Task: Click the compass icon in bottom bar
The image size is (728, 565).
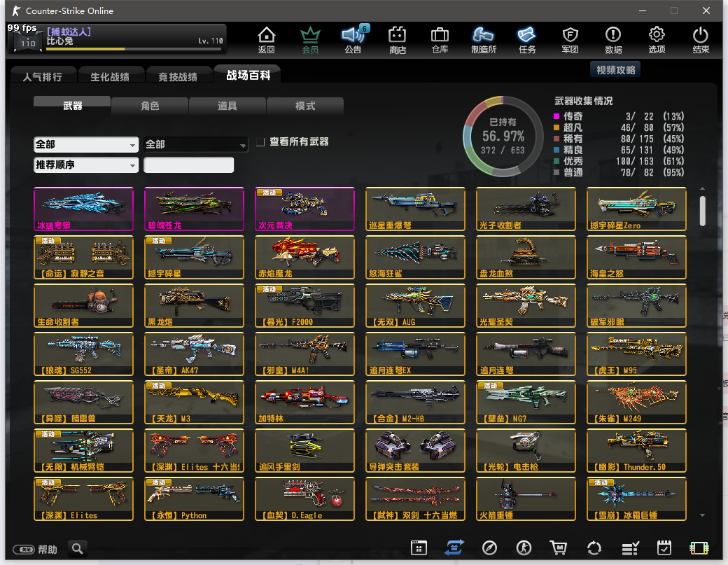Action: (489, 547)
